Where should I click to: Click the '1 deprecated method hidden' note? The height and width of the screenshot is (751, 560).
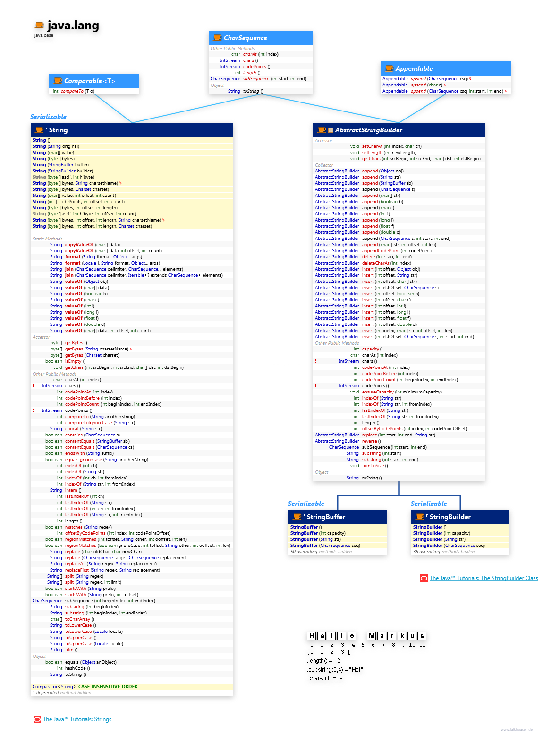pos(62,693)
